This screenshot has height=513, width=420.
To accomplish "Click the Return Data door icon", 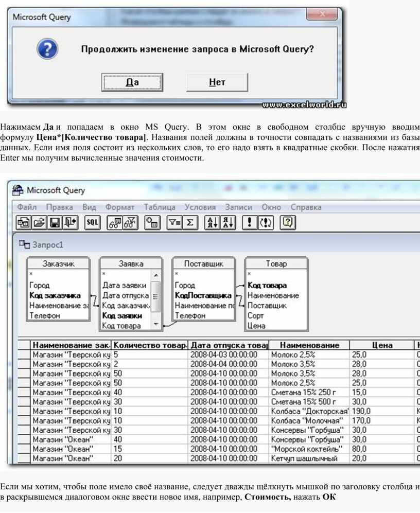I will pos(71,223).
